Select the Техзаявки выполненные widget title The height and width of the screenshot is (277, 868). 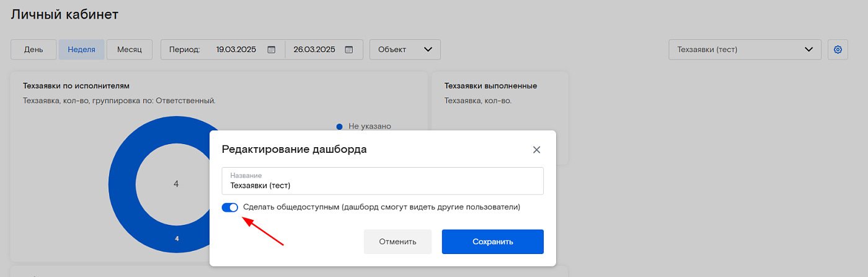[490, 86]
